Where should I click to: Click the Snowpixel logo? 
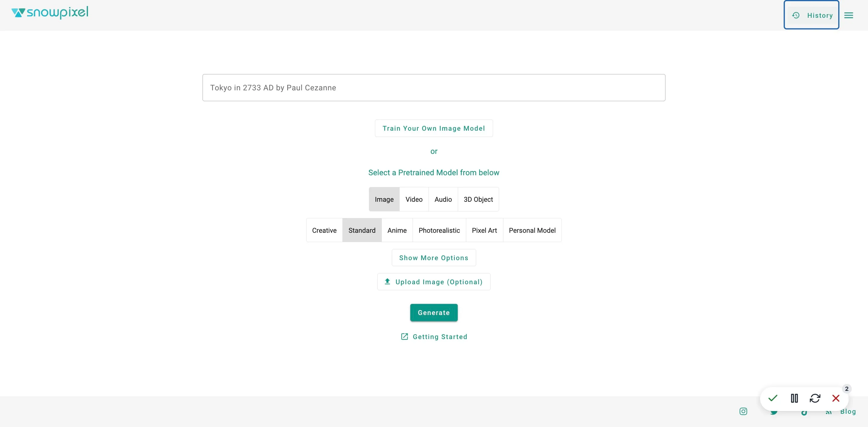(50, 12)
